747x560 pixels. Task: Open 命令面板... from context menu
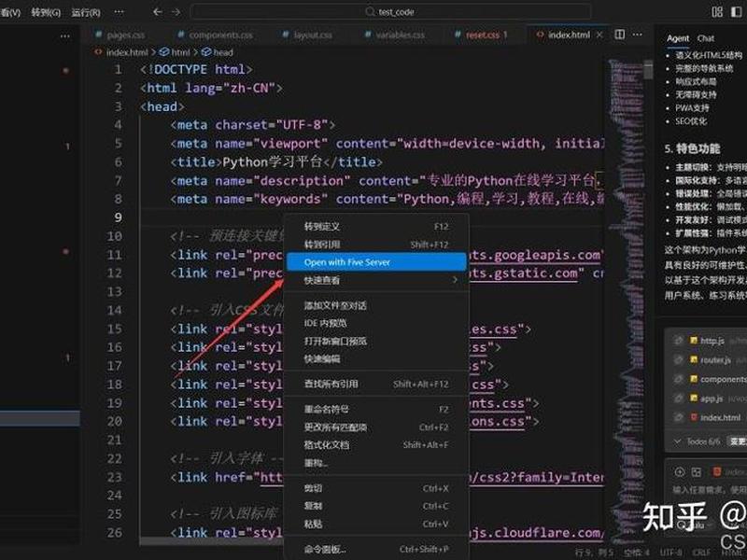pos(376,549)
